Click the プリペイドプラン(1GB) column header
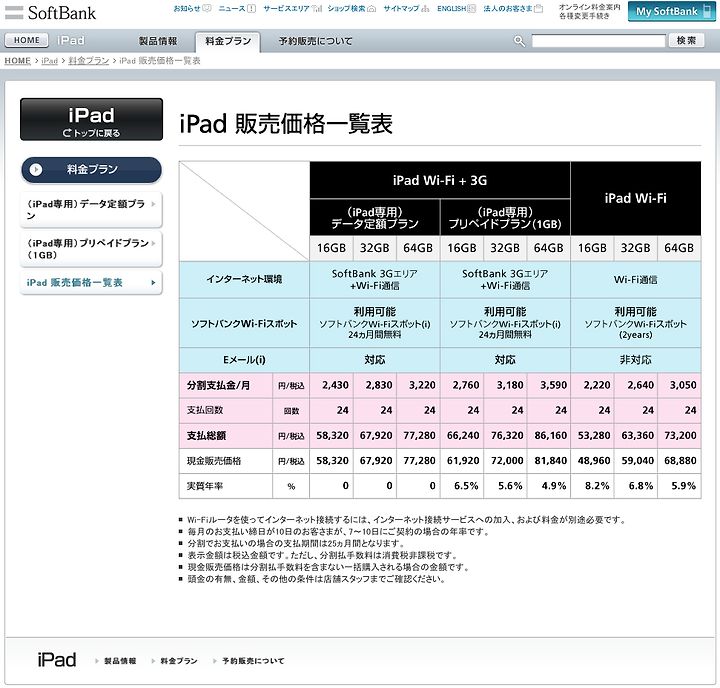 tap(505, 218)
